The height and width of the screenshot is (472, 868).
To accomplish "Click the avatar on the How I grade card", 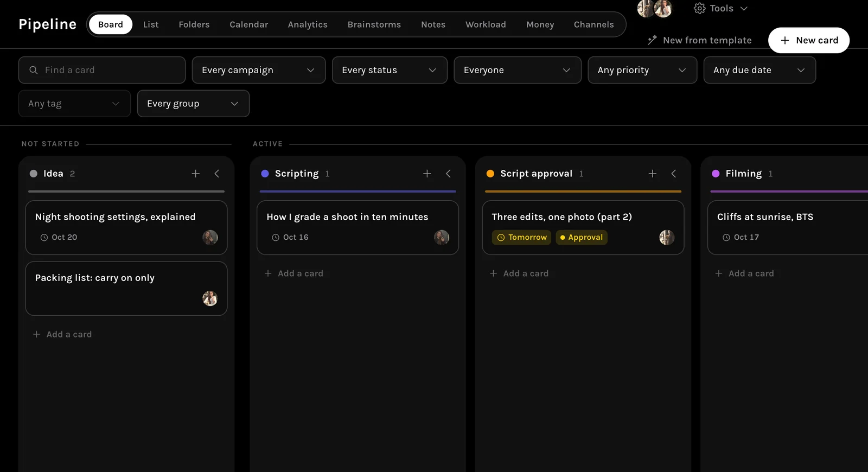I will point(442,237).
